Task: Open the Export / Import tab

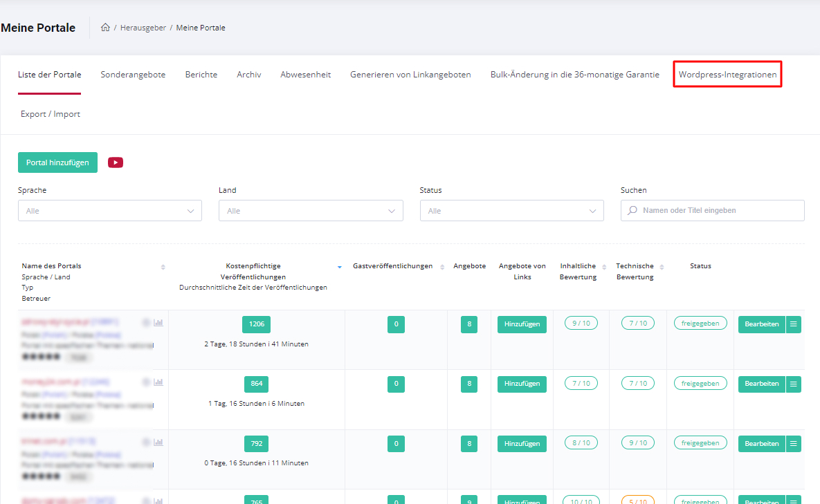Action: [x=51, y=114]
